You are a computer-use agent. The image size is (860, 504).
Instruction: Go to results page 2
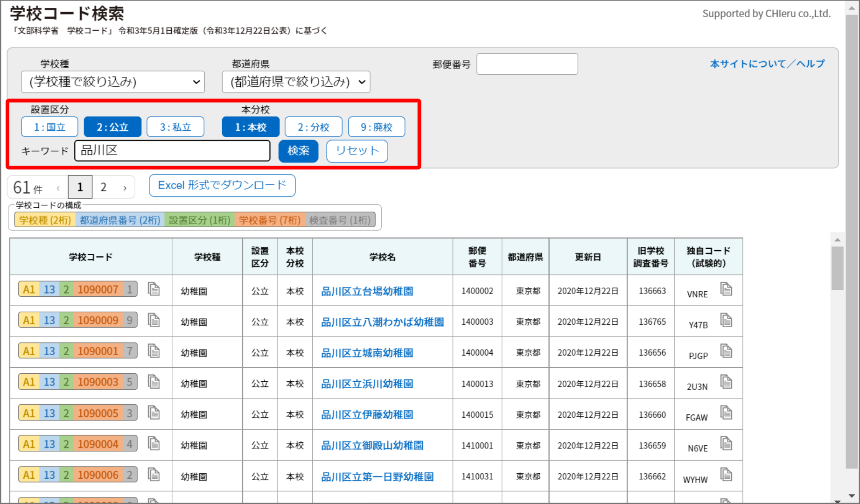[x=104, y=187]
